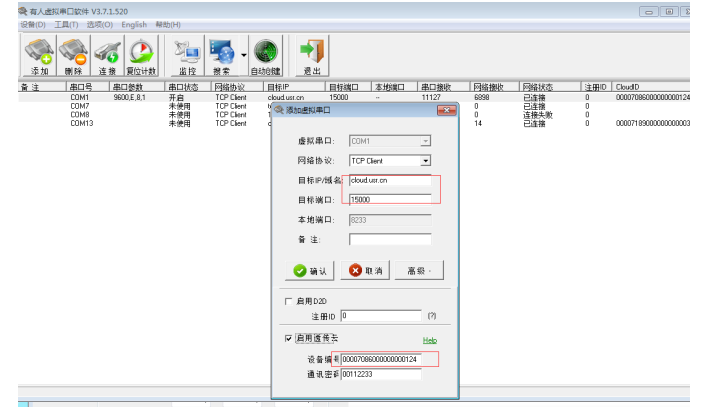Click the empty 备注 input field
Image resolution: width=701 pixels, height=407 pixels.
pos(390,239)
